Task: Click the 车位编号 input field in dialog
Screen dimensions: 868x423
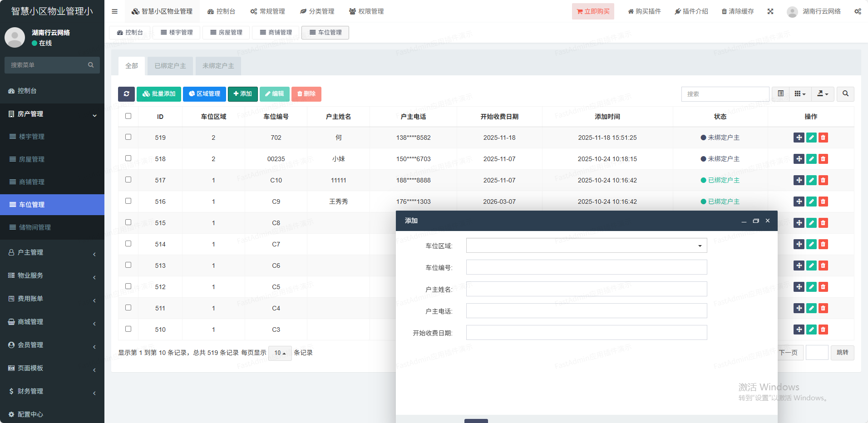Action: click(586, 267)
